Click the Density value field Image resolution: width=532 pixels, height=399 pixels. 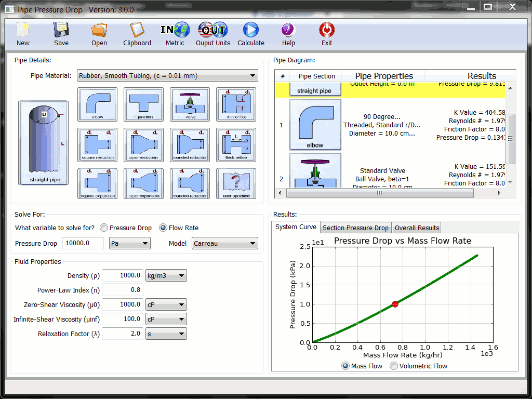click(123, 275)
